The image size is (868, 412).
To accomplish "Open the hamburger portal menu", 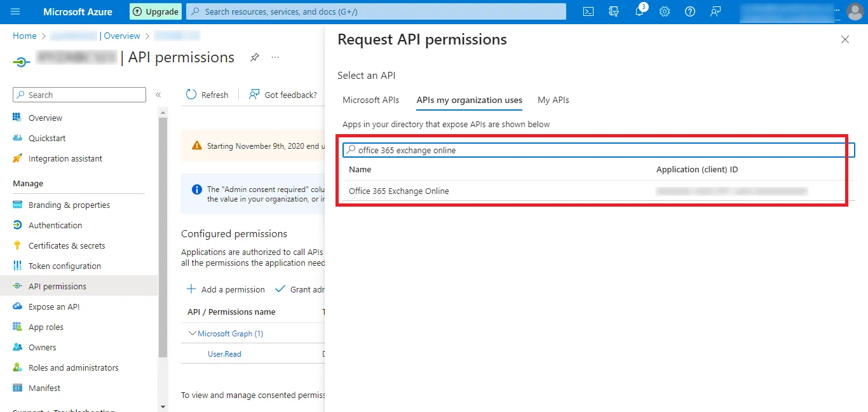I will (15, 11).
